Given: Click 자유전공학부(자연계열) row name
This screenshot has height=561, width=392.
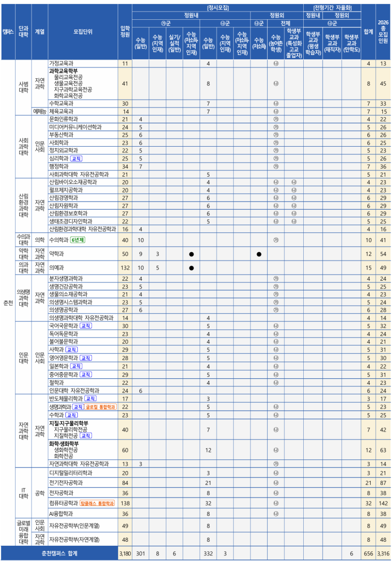Looking at the screenshot, I should click(75, 540).
